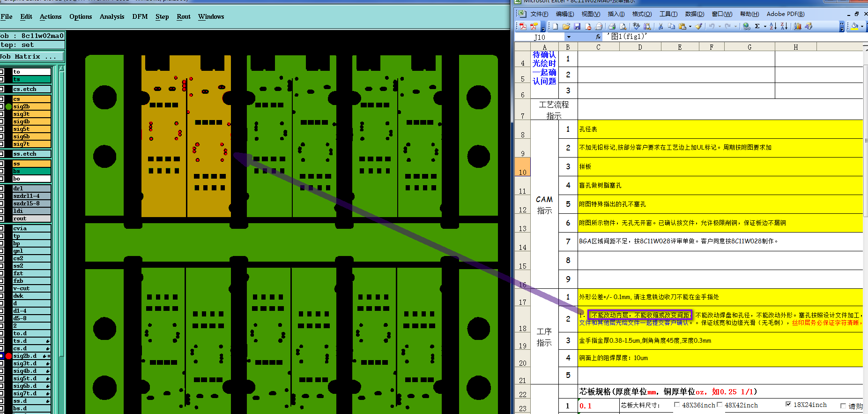Click the New workbook icon in Excel

click(555, 26)
